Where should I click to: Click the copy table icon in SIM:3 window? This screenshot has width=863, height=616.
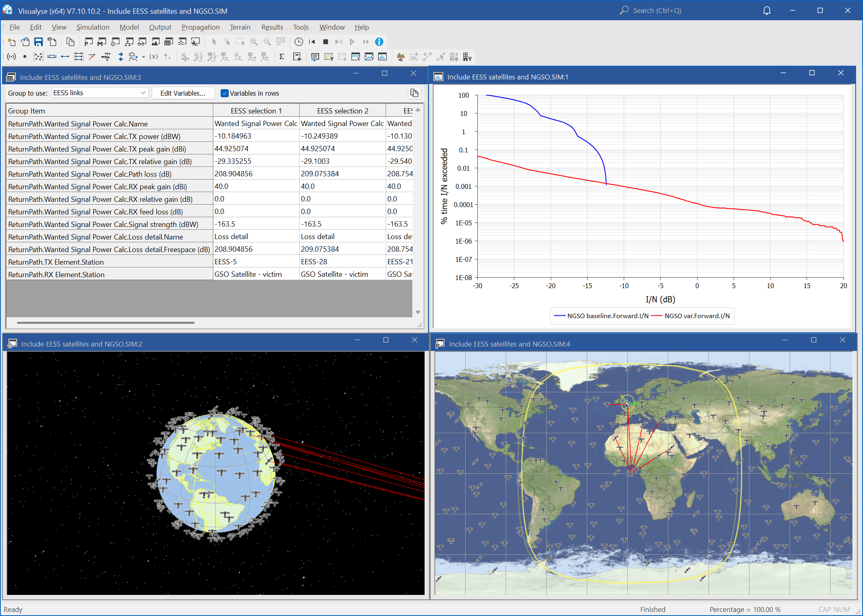pos(414,93)
